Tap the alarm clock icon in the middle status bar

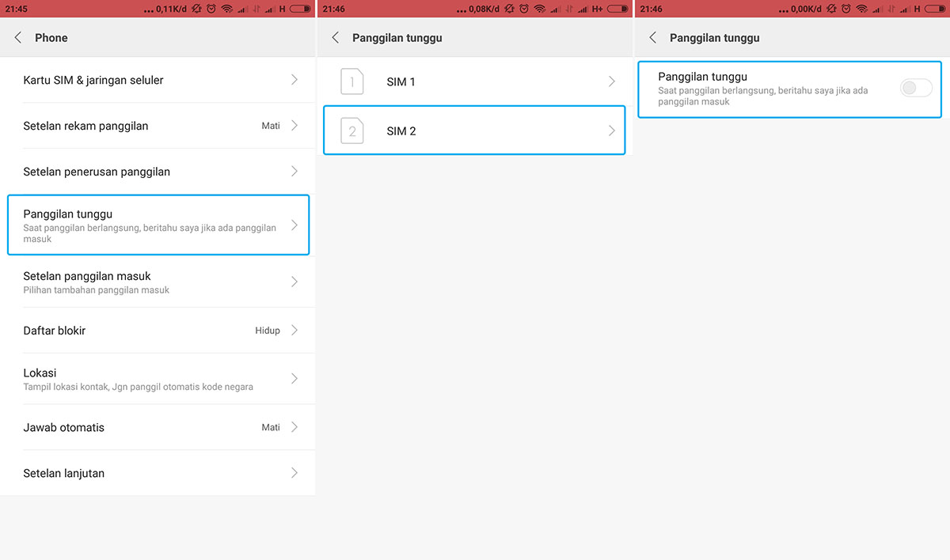[x=523, y=9]
